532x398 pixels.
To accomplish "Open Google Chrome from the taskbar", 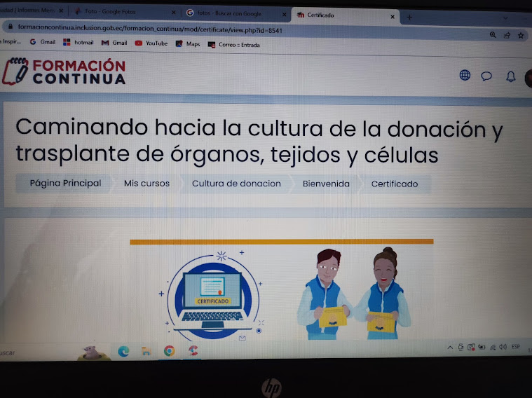I will click(169, 351).
